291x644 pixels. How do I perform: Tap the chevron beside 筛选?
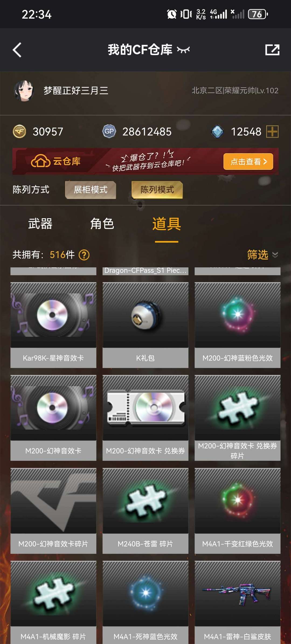point(275,255)
